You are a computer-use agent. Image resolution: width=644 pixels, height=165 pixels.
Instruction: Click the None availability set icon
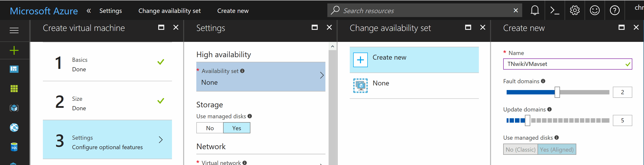(x=360, y=86)
